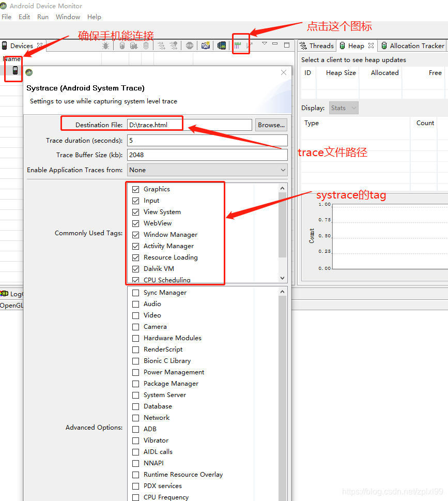
Task: Click the Stop Process stop-sign icon
Action: coord(190,45)
